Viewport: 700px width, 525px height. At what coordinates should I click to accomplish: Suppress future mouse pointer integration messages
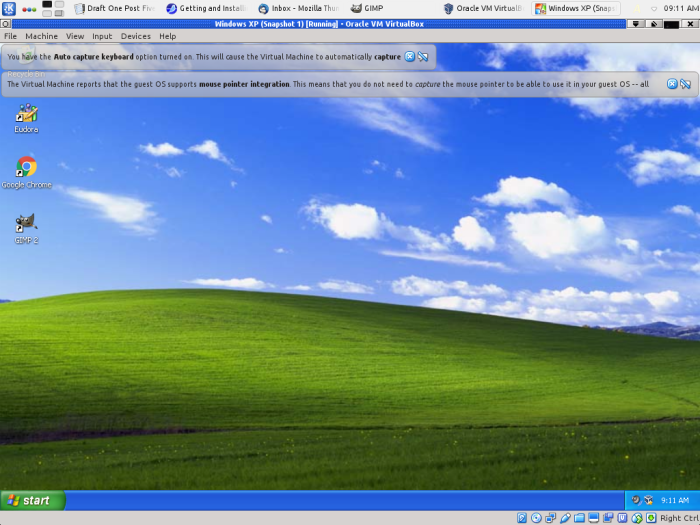tap(685, 84)
